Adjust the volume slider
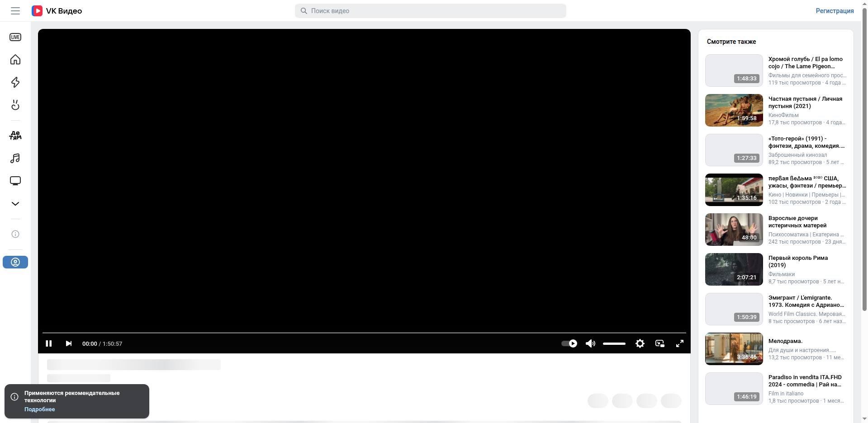The height and width of the screenshot is (423, 868). click(x=614, y=343)
